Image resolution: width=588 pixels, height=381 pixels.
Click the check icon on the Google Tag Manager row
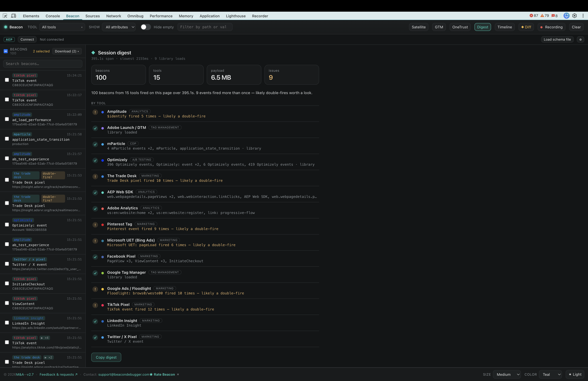pyautogui.click(x=95, y=273)
